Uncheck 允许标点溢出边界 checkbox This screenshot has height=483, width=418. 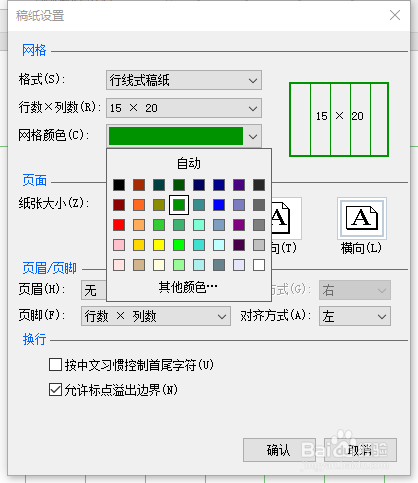[x=55, y=390]
